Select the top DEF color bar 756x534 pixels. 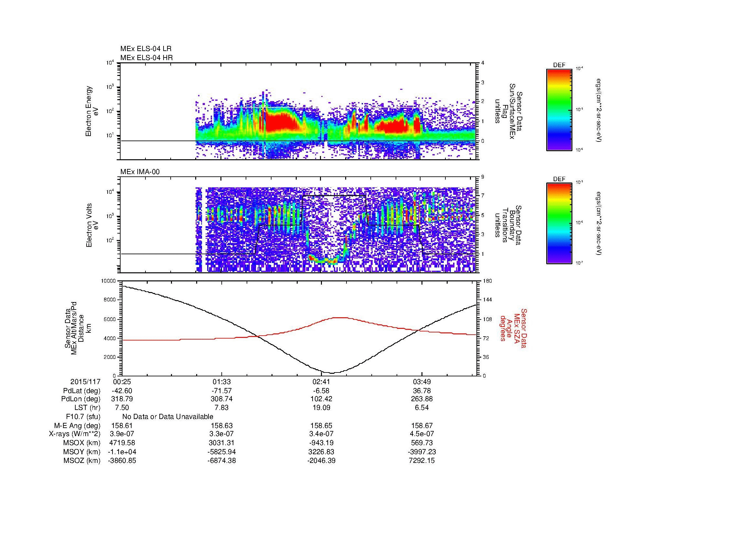pos(559,110)
